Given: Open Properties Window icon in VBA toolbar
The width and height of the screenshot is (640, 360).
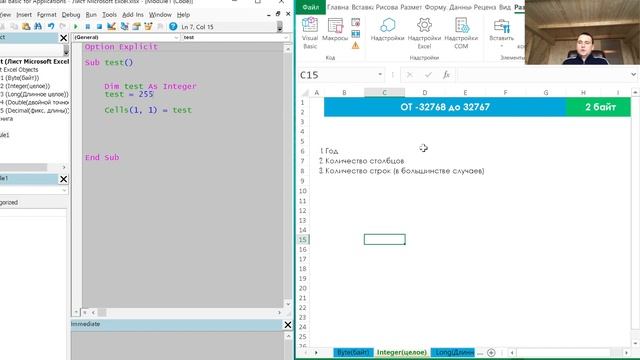Looking at the screenshot, I should coord(136,27).
